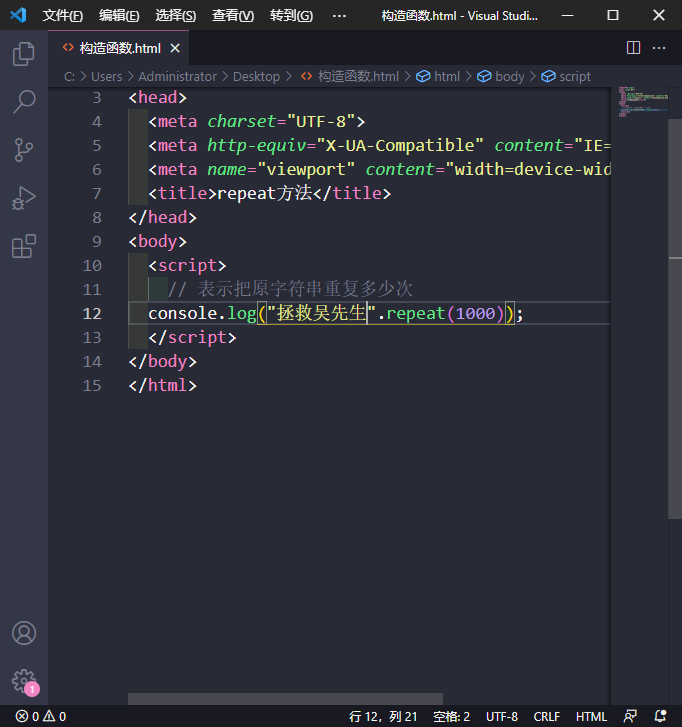682x727 pixels.
Task: Open the Source Control view
Action: [x=24, y=150]
